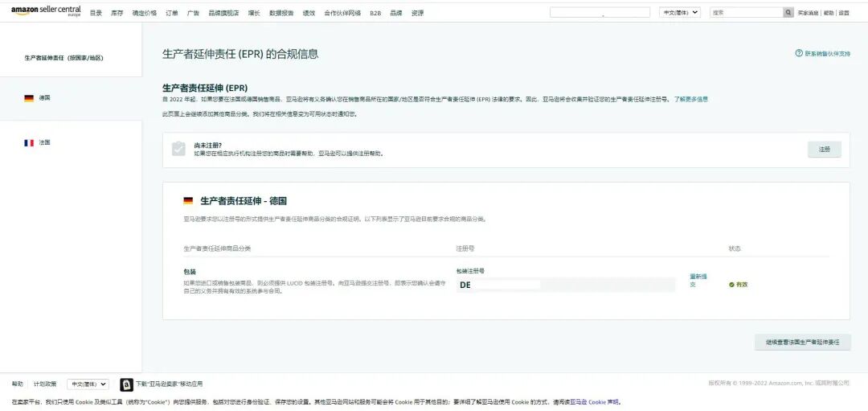Click the German flag in the sidebar

(x=29, y=98)
